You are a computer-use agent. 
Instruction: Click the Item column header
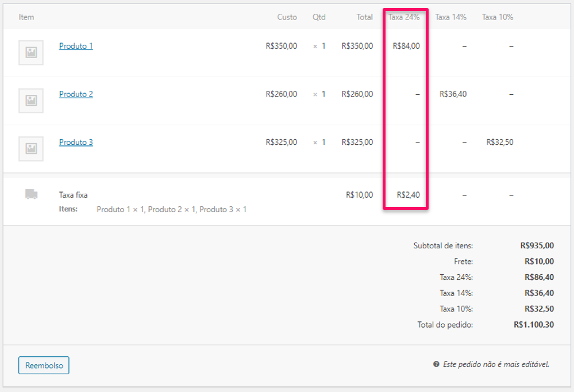click(26, 17)
